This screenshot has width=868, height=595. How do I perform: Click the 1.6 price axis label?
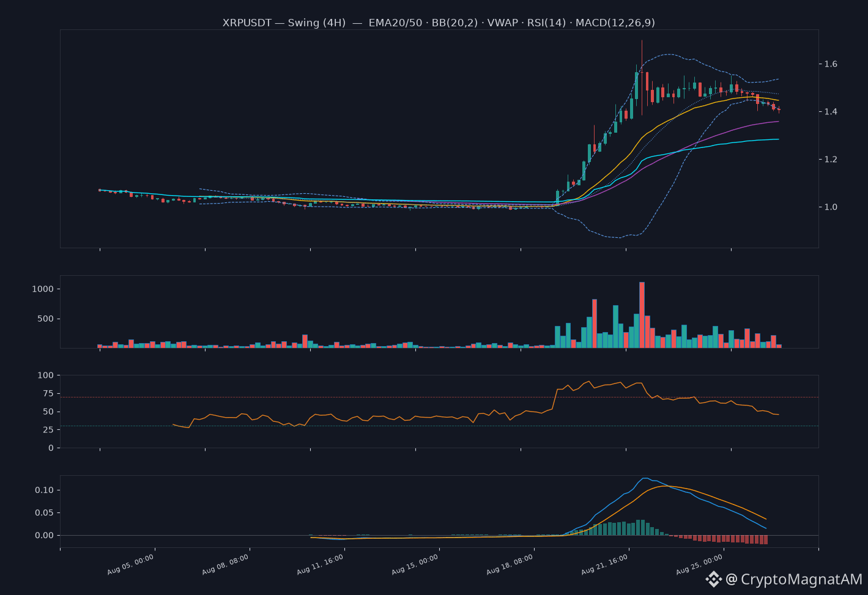(831, 64)
